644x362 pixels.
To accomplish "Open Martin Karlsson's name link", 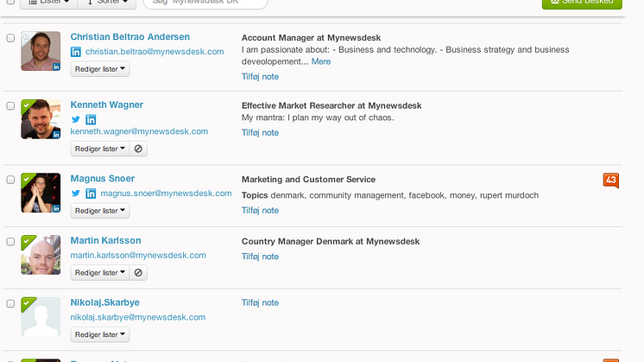I will pos(105,241).
